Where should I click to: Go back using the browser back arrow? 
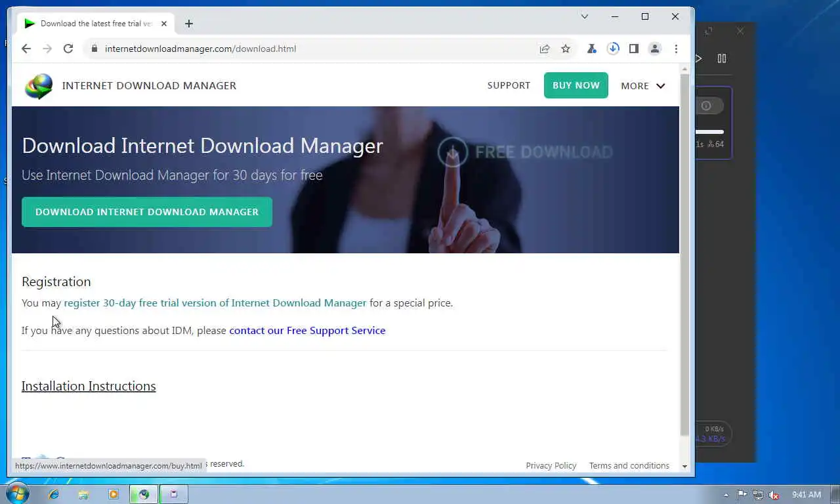point(26,49)
